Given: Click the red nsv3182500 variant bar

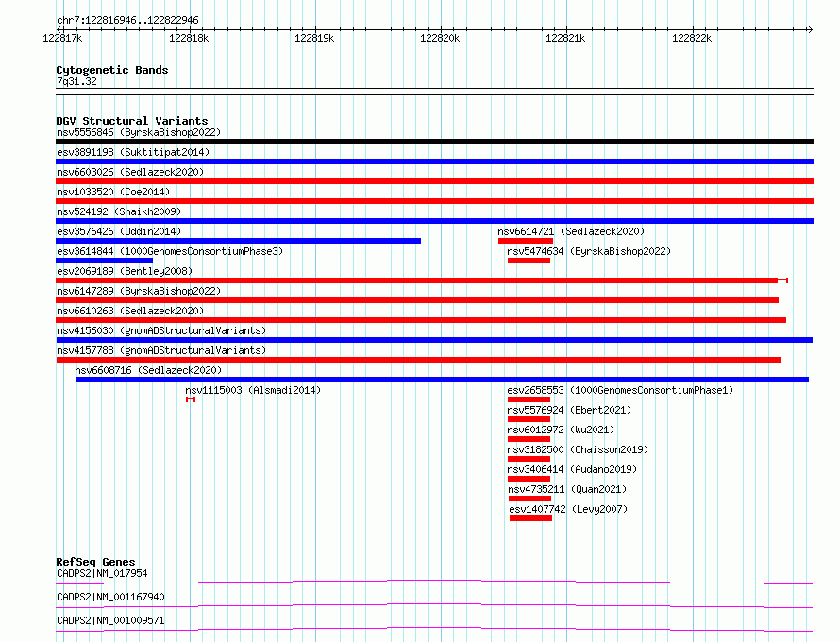Looking at the screenshot, I should coord(529,459).
